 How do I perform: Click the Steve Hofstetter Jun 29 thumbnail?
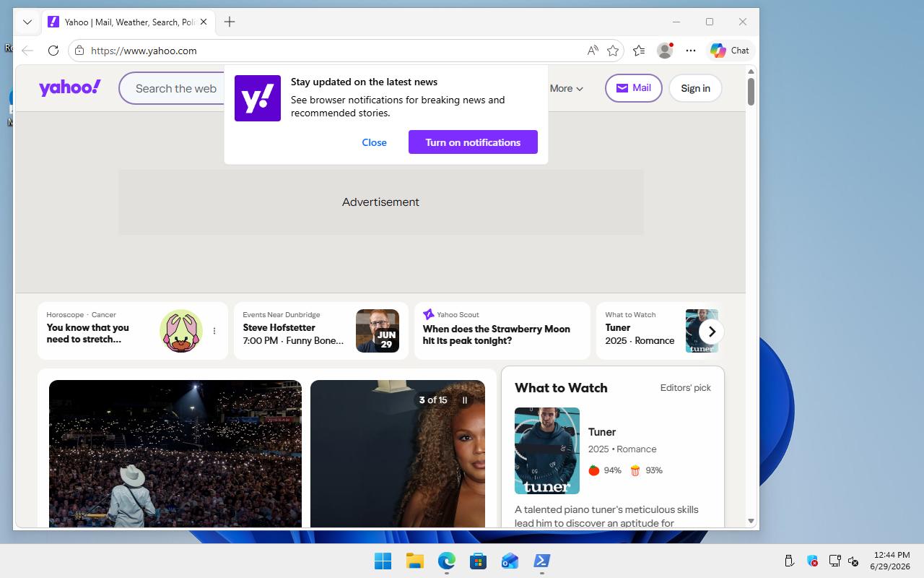[x=378, y=331]
